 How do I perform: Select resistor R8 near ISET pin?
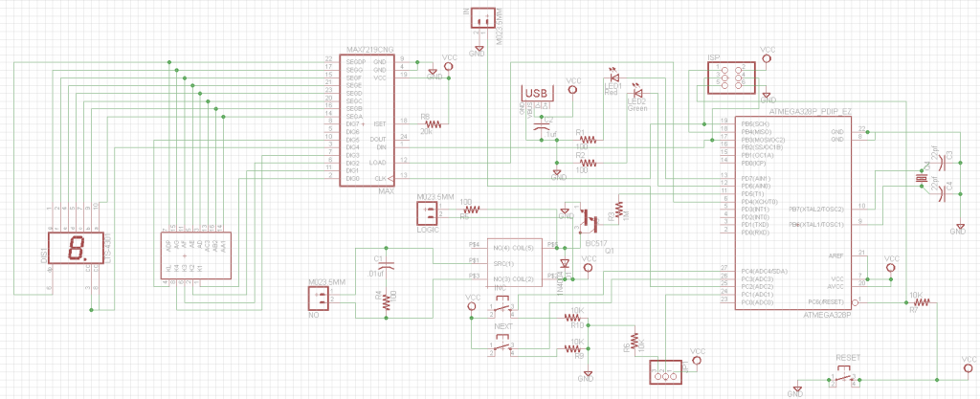coord(434,123)
